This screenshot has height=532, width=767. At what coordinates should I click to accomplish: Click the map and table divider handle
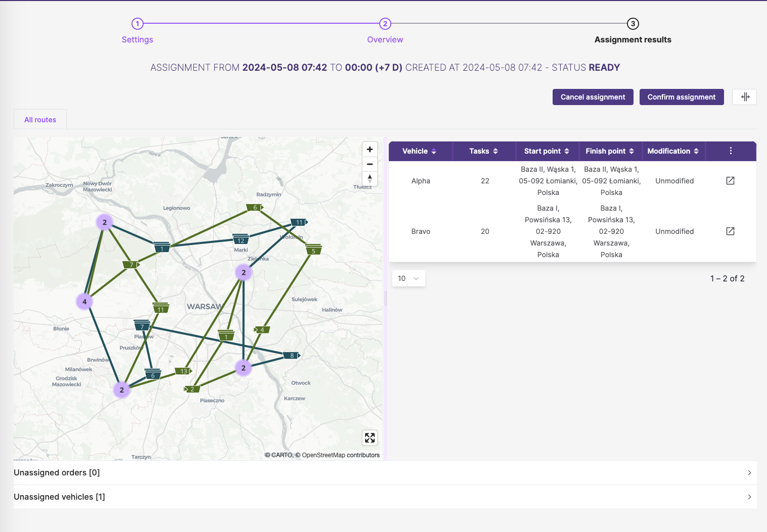point(386,299)
